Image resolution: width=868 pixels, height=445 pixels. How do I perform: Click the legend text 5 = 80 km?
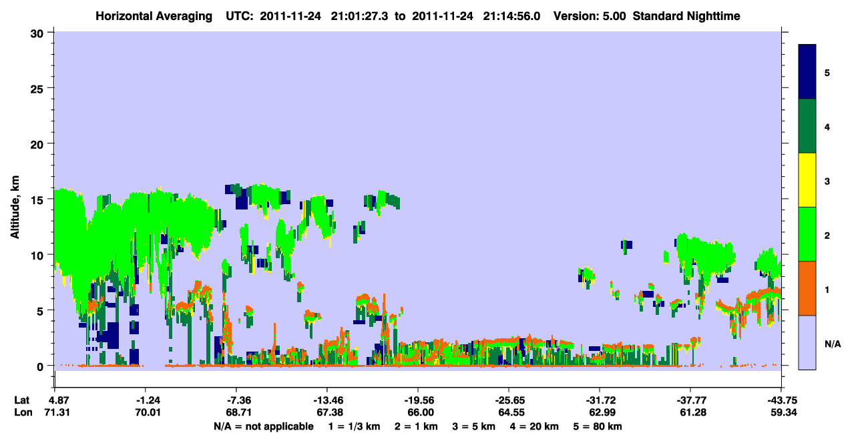(x=599, y=426)
